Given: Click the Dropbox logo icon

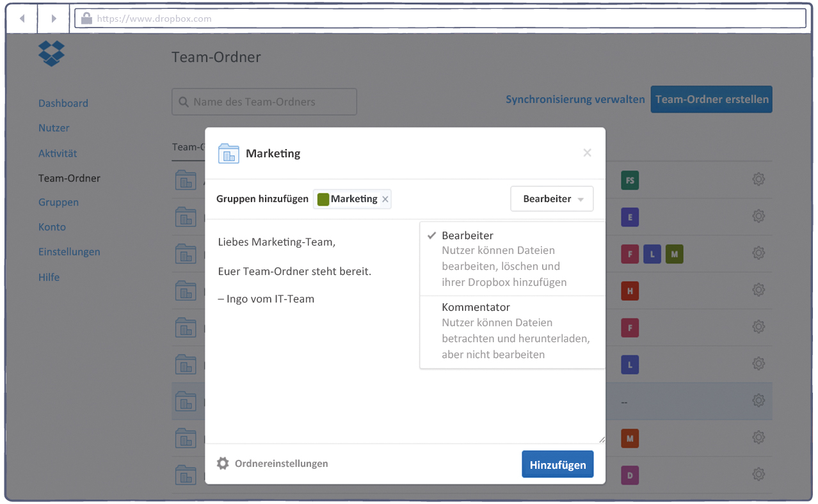Looking at the screenshot, I should coord(51,53).
